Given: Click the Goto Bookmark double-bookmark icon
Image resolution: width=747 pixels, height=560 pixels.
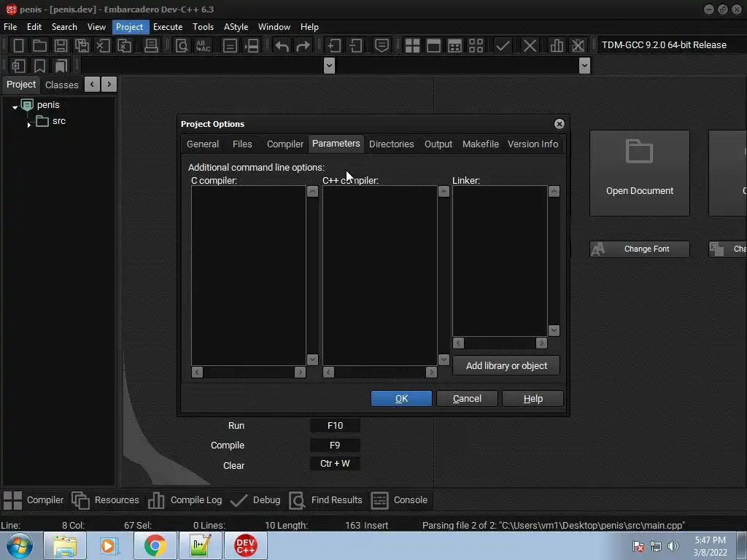Looking at the screenshot, I should click(61, 66).
